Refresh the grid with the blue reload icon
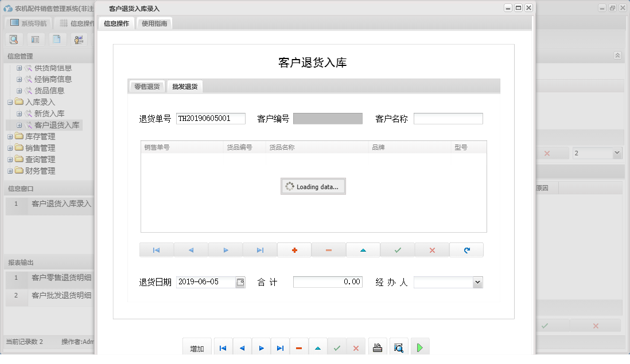 [466, 249]
